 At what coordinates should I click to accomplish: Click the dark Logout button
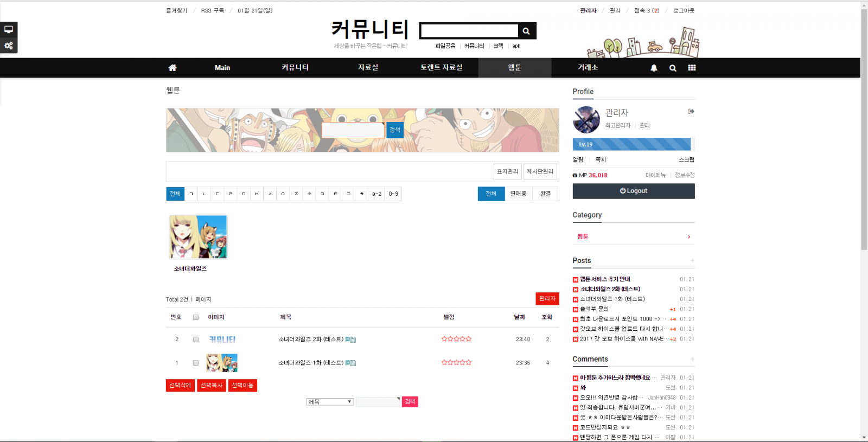(633, 191)
